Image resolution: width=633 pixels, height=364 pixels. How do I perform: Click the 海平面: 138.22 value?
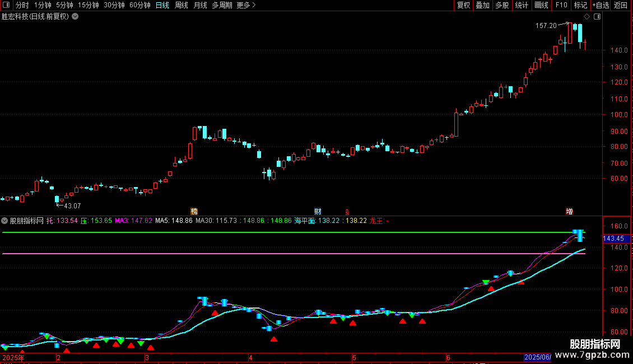click(317, 221)
